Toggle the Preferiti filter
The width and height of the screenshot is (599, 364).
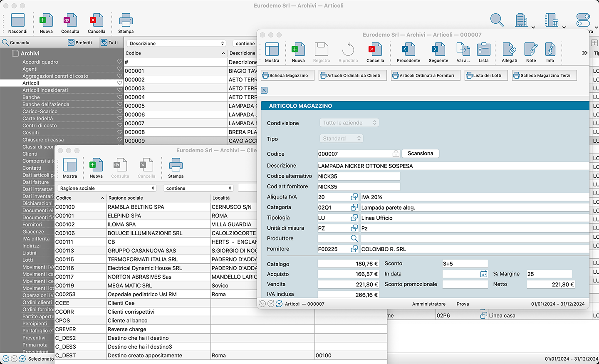[x=80, y=42]
